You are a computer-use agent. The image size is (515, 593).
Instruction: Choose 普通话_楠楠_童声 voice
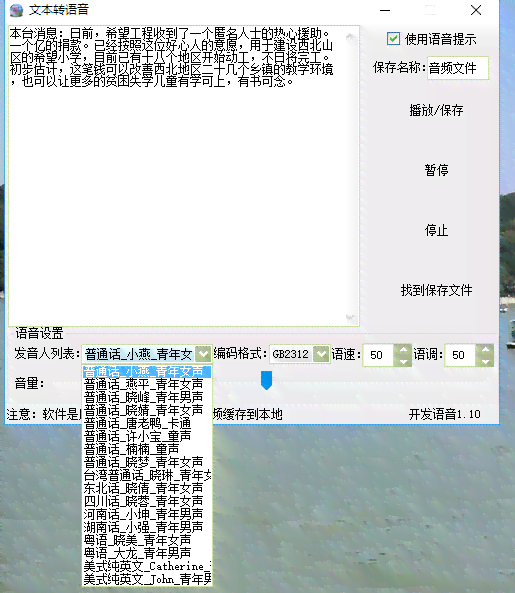tap(147, 449)
